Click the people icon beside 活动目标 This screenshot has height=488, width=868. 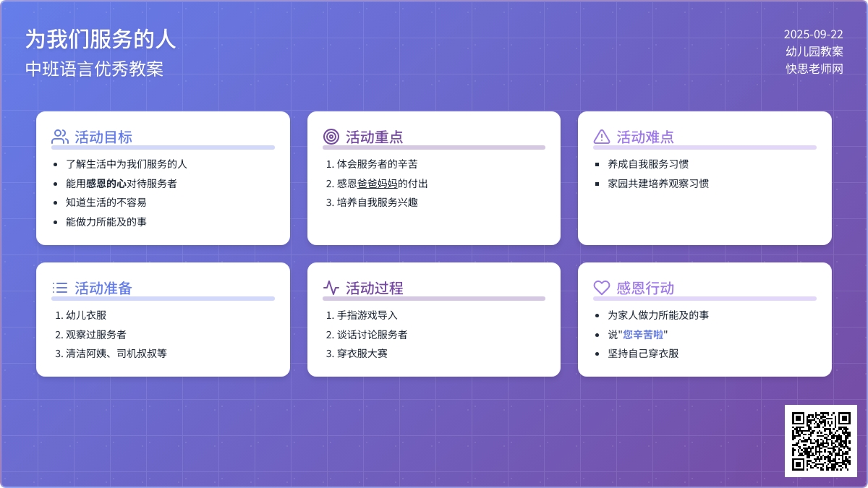click(60, 137)
